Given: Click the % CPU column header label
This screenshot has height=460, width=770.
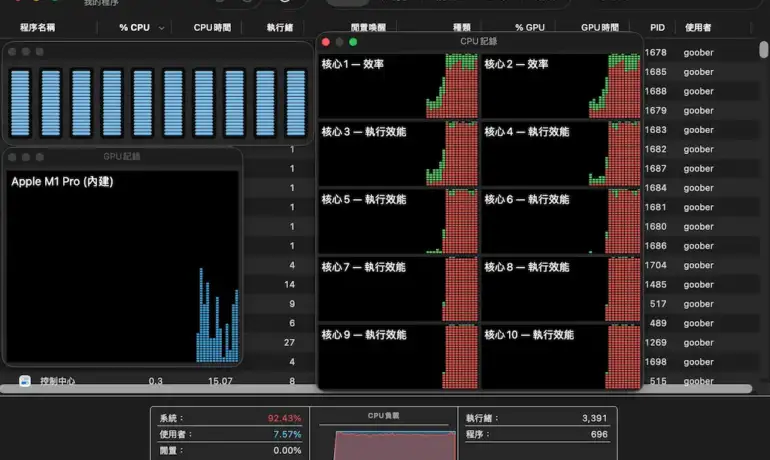Looking at the screenshot, I should (x=134, y=27).
